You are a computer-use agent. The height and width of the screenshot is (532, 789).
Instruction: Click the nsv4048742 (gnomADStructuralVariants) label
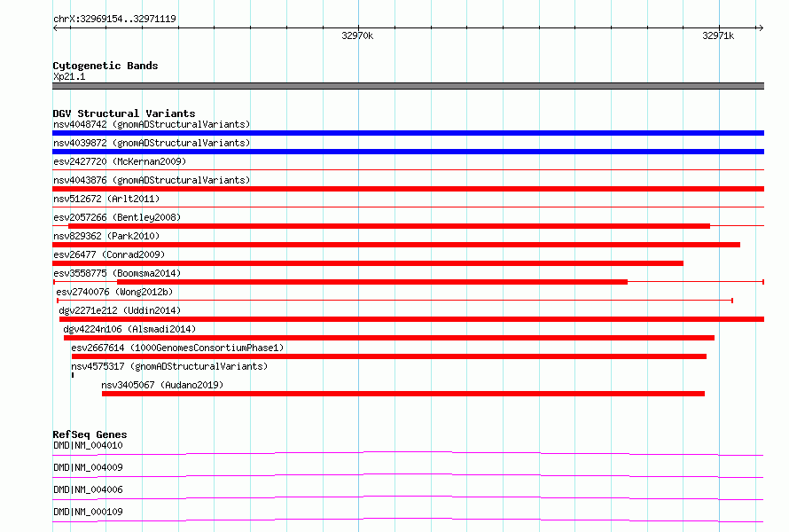click(152, 124)
